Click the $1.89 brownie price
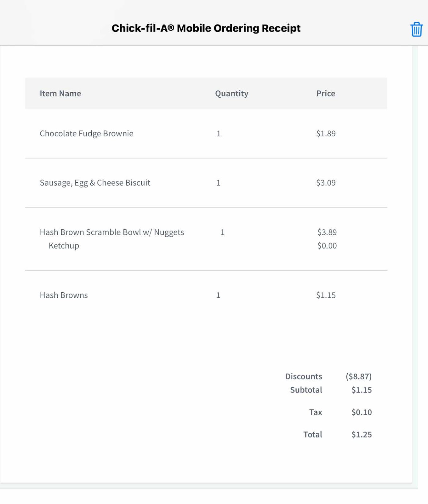The width and height of the screenshot is (428, 504). 326,134
